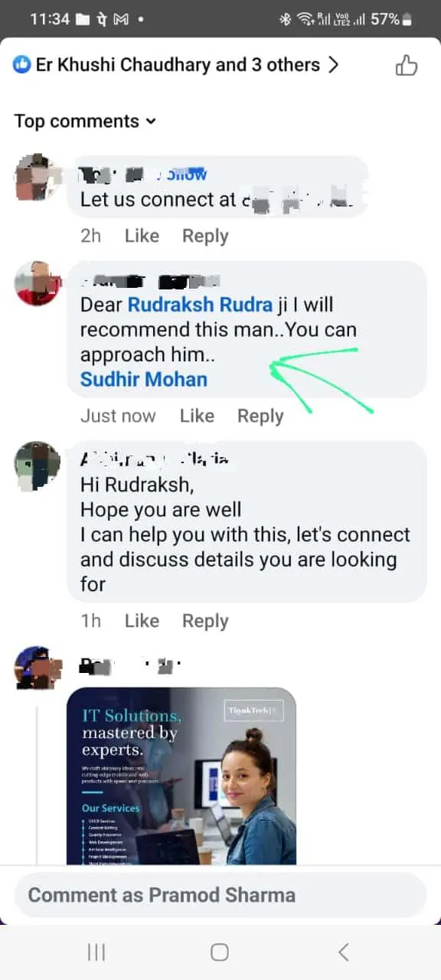Open avatar of the 'Hi Rudraksh' commenter
Viewport: 441px width, 980px height.
38,464
